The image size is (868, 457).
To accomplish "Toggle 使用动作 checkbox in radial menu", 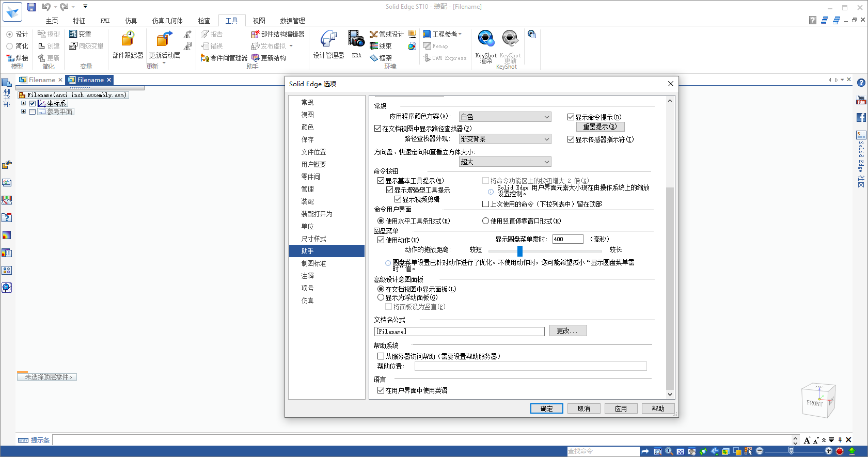I will (381, 240).
